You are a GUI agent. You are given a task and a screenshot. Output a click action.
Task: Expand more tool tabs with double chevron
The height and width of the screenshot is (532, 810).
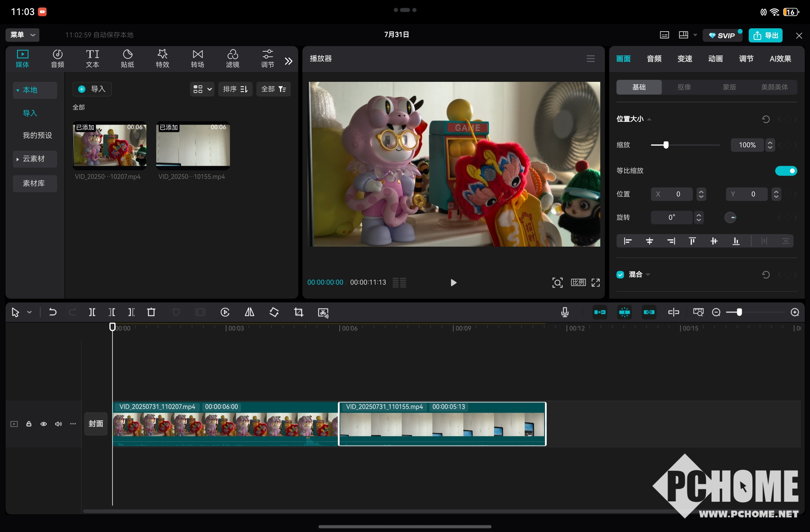click(288, 61)
